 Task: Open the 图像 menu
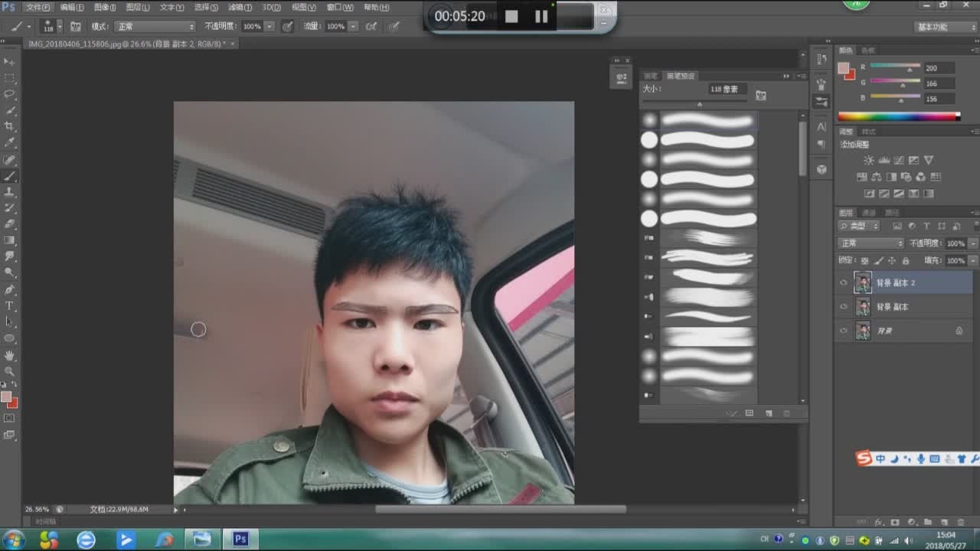[x=103, y=7]
